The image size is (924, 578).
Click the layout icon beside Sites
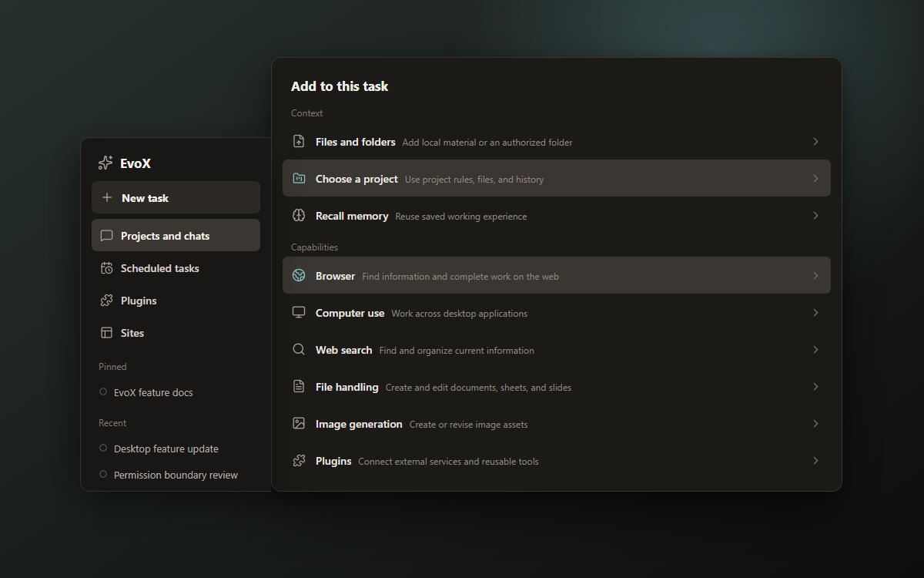coord(107,333)
